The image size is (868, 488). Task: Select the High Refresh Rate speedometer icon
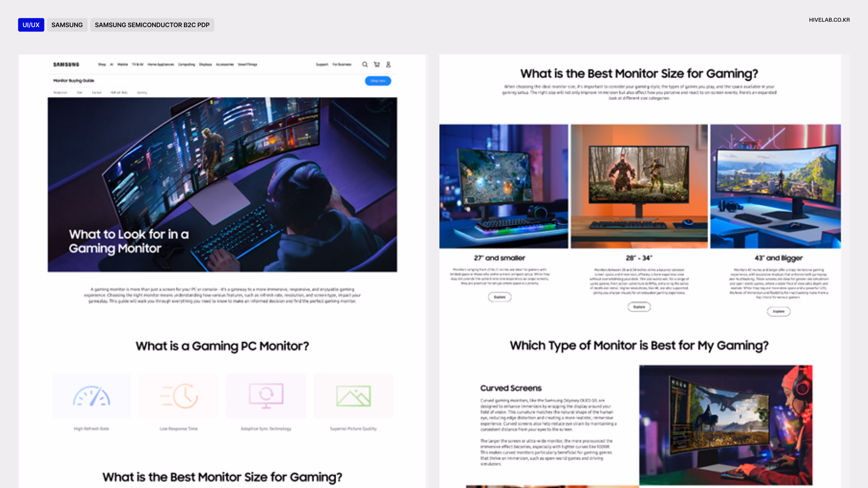(x=92, y=396)
